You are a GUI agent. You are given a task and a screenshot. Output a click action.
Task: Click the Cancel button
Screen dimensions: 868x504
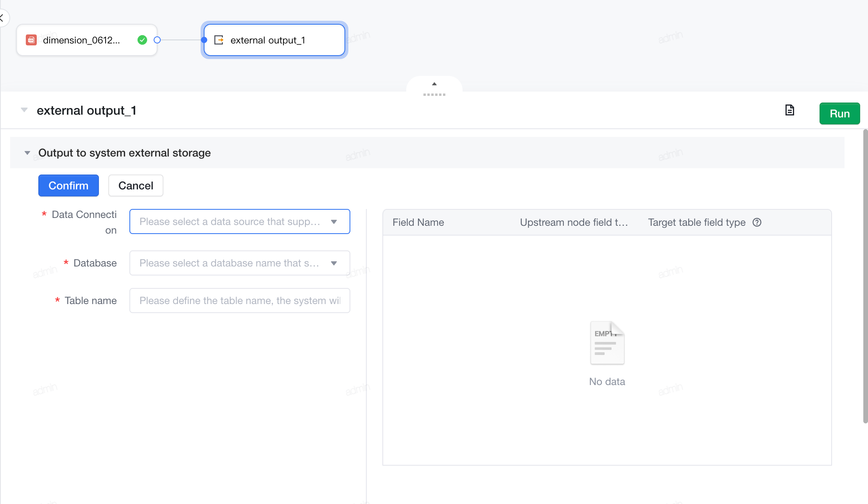tap(136, 185)
